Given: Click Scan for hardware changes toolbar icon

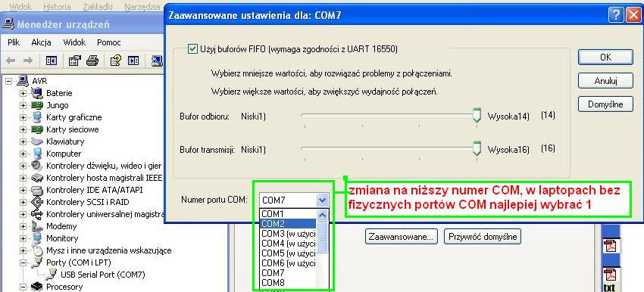Looking at the screenshot, I should coord(157,61).
